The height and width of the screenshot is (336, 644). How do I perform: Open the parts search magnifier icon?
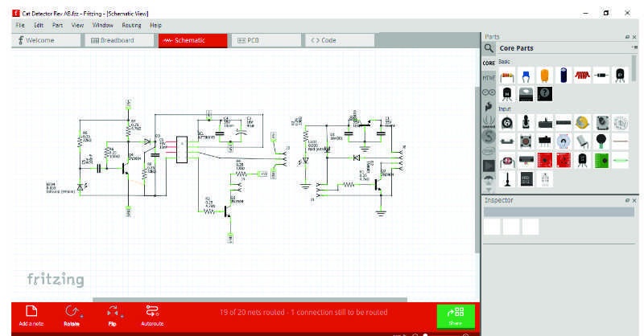(489, 48)
